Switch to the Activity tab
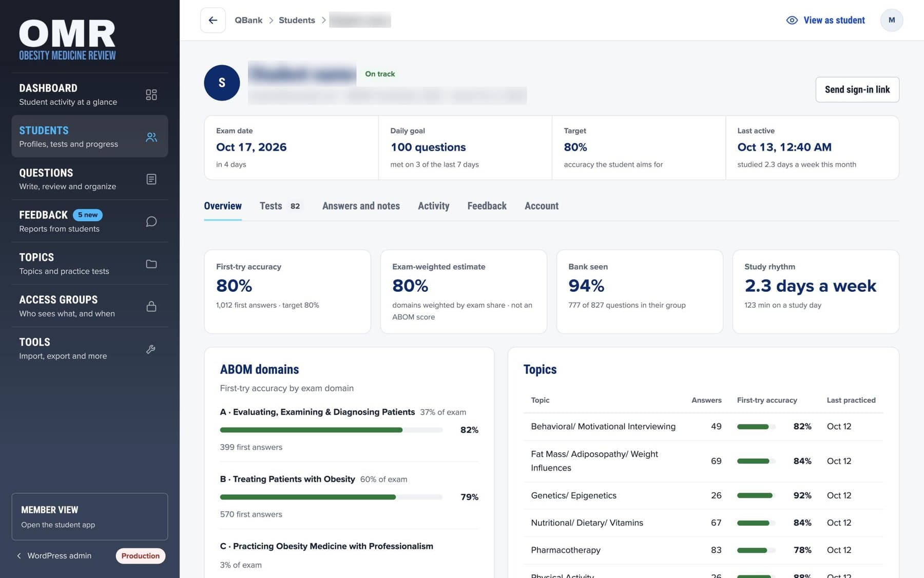924x578 pixels. click(433, 206)
